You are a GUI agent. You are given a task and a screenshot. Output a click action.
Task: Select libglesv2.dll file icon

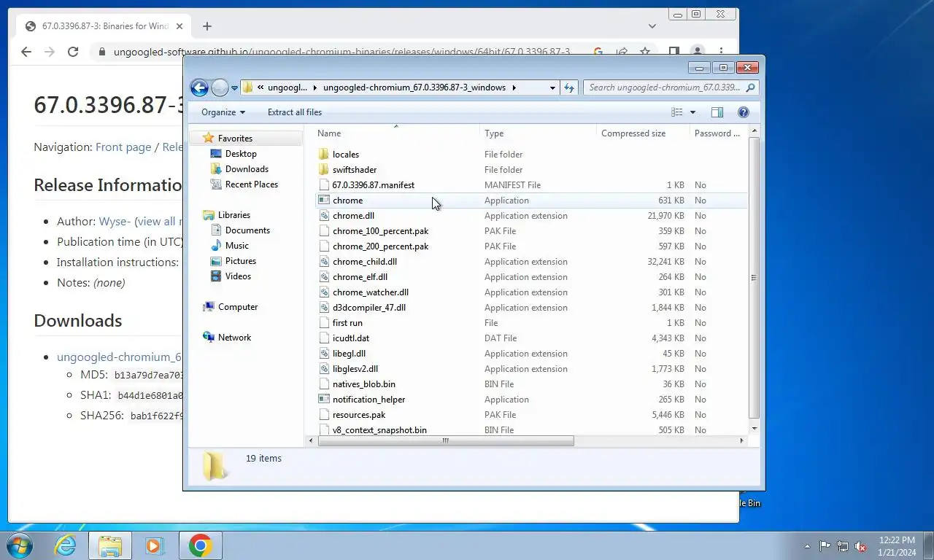(325, 369)
